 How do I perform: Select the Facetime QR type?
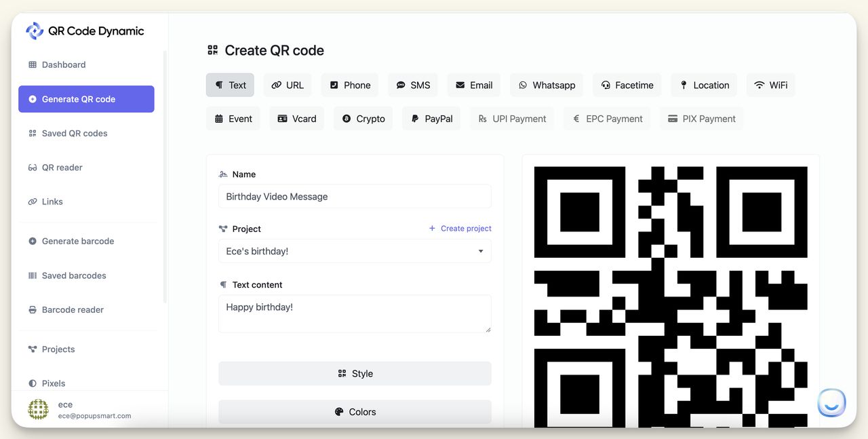pyautogui.click(x=627, y=85)
